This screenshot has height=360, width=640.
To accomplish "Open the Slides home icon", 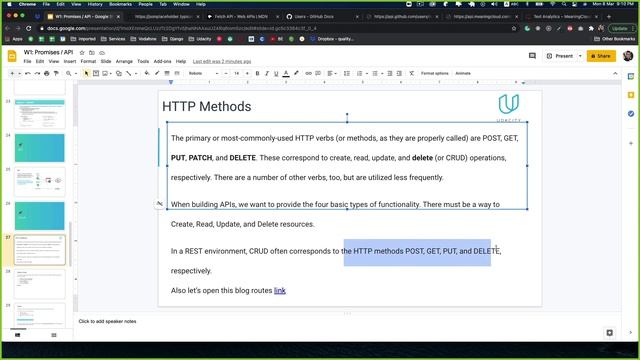I will click(12, 56).
